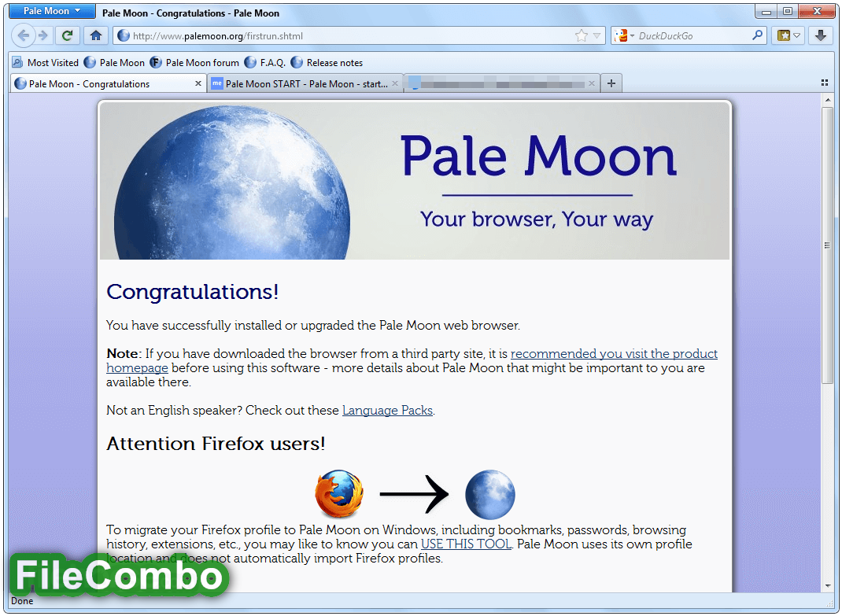Open the Pale Moon forum bookmark

pos(194,63)
